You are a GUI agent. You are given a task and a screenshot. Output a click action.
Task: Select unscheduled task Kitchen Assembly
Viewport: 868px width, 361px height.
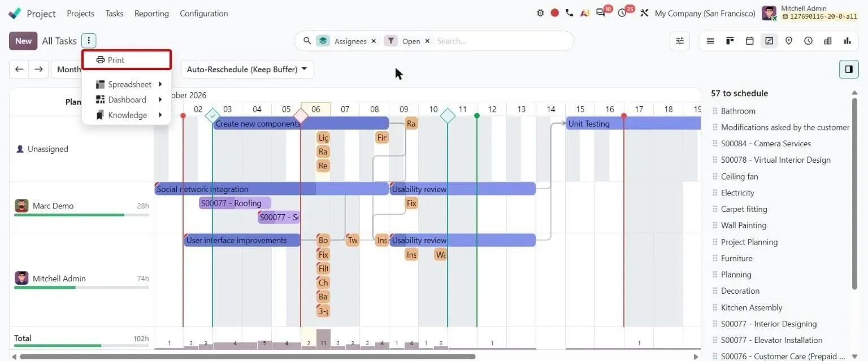click(x=752, y=307)
